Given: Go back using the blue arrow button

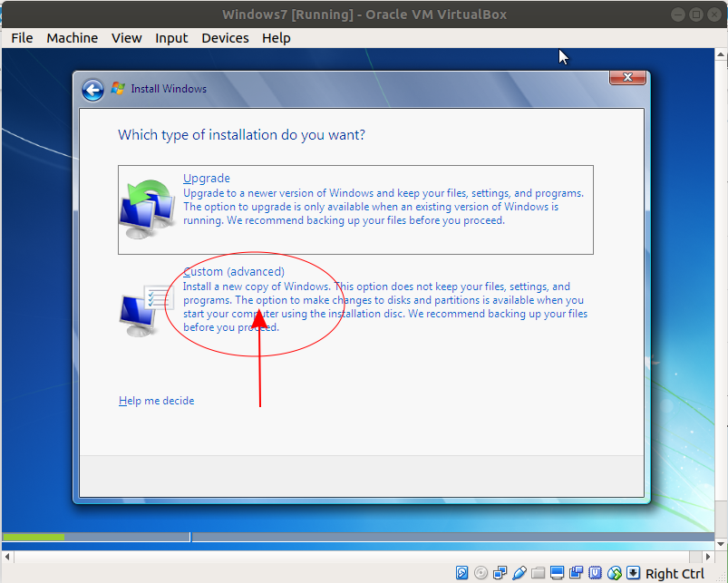Looking at the screenshot, I should (x=92, y=90).
